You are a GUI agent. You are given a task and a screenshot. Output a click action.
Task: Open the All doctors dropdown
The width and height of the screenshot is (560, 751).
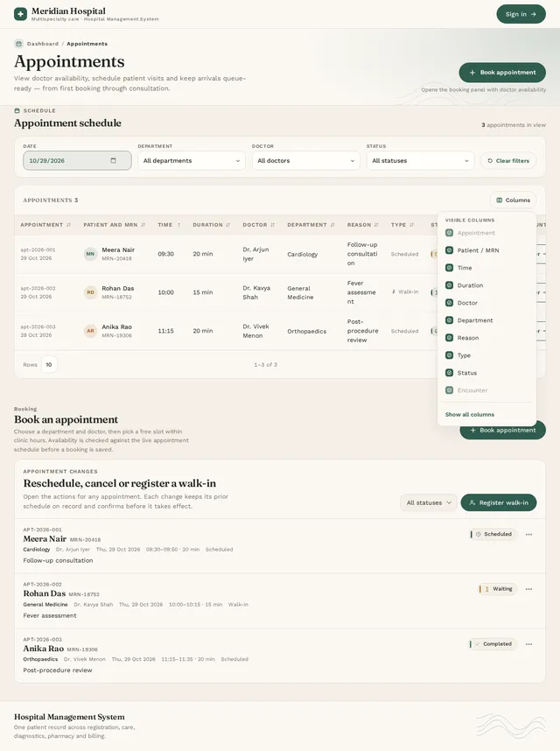[x=306, y=160]
